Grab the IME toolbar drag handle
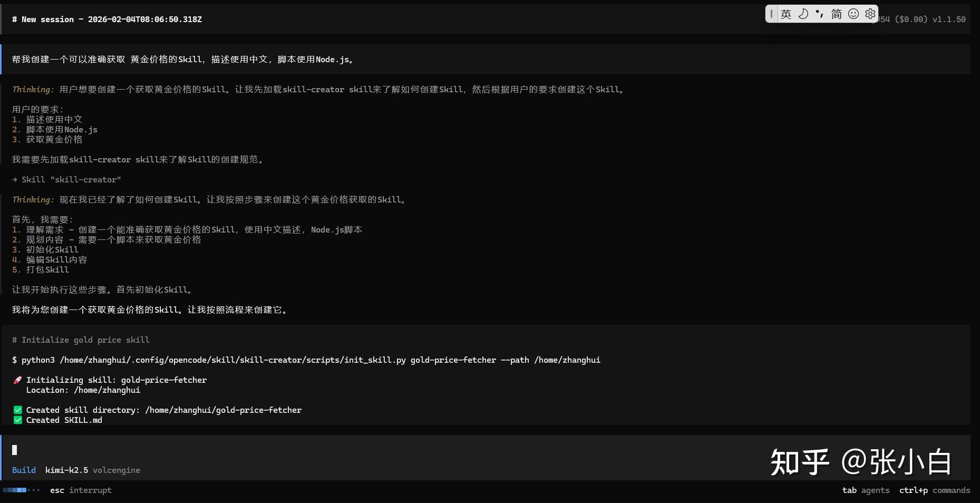 771,14
